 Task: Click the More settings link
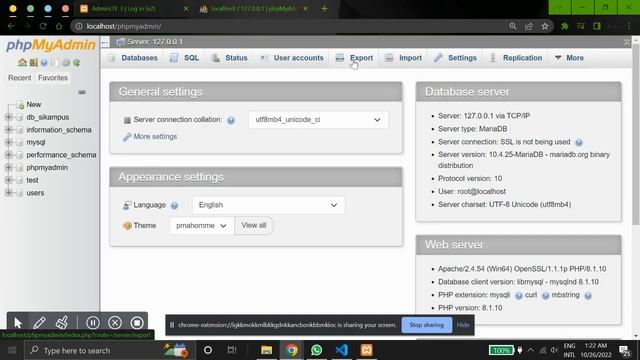(155, 137)
